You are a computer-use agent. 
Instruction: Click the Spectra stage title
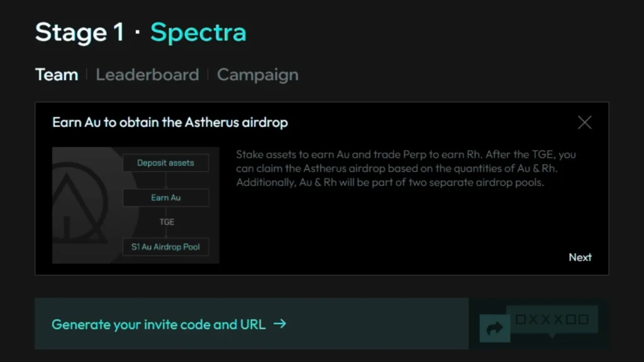198,33
